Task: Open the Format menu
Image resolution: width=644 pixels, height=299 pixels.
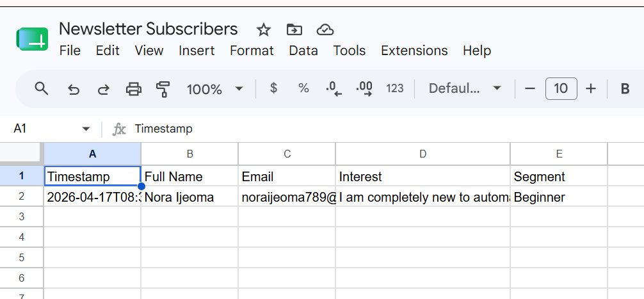Action: (x=252, y=51)
